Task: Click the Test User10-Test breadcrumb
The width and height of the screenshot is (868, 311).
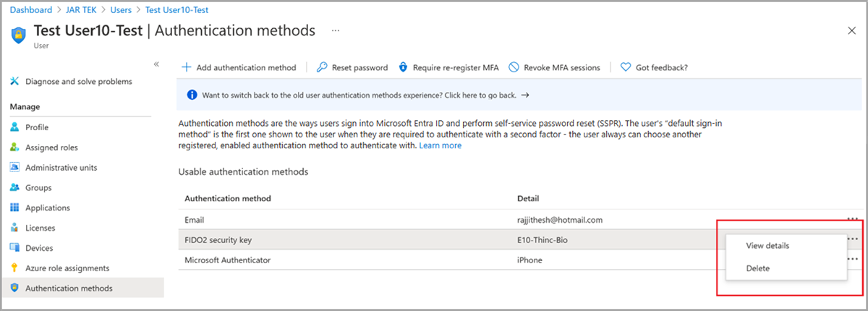Action: (178, 10)
